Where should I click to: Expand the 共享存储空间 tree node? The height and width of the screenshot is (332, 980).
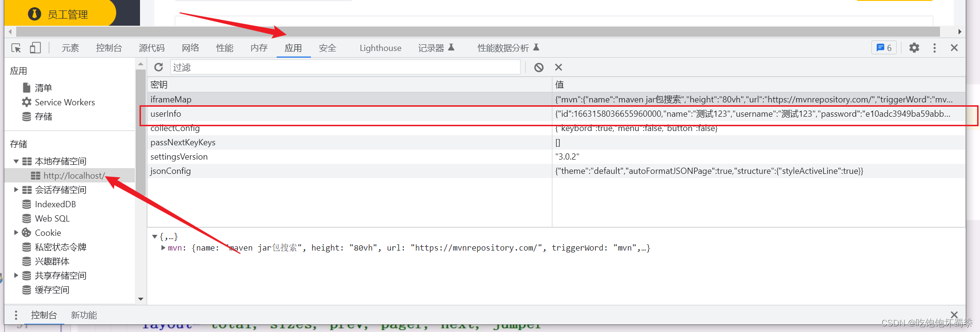pos(16,275)
